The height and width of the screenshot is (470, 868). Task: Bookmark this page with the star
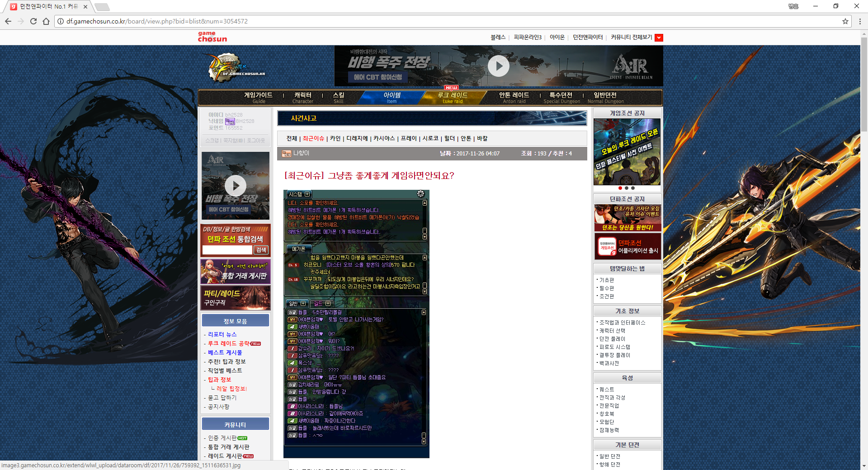point(845,21)
